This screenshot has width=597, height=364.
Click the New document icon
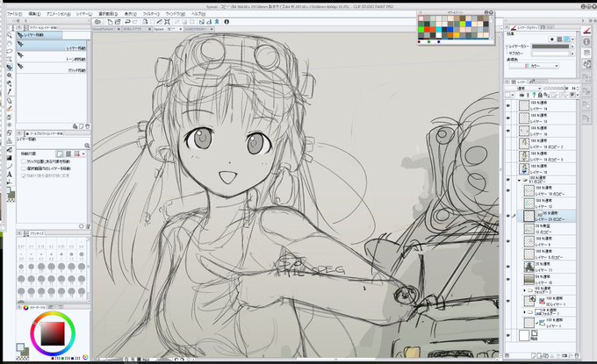click(x=110, y=22)
